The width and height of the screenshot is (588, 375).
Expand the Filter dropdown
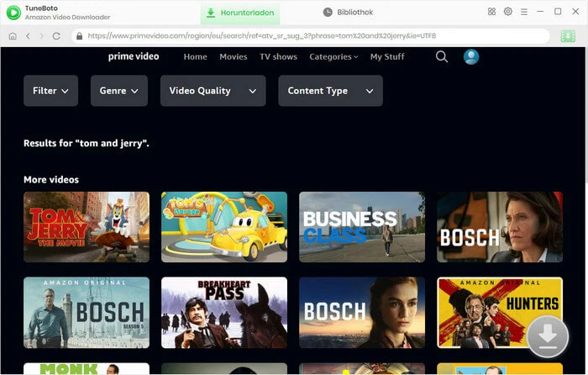[50, 91]
